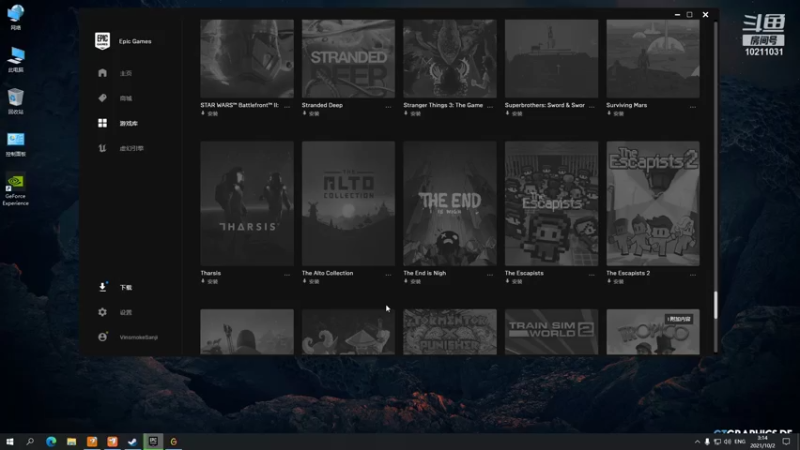This screenshot has width=800, height=450.
Task: Select This PC desktop icon
Action: 16,59
